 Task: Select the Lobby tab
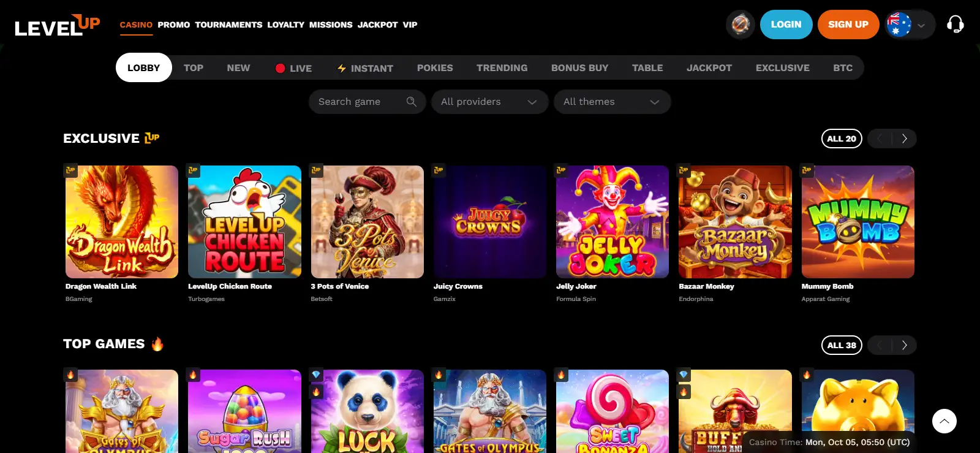point(143,67)
